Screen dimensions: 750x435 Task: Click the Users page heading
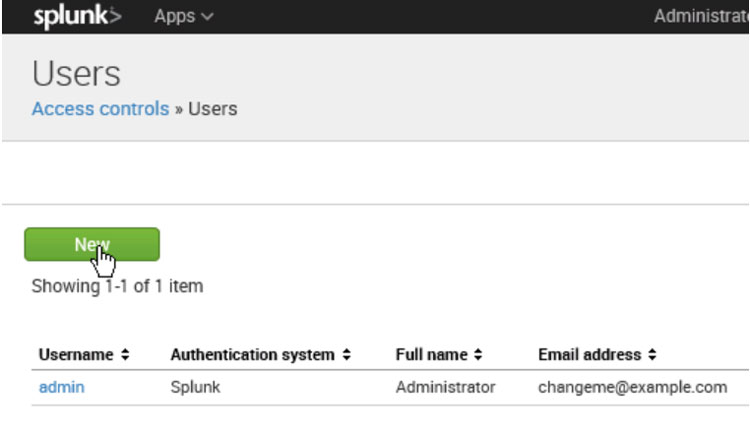click(77, 74)
